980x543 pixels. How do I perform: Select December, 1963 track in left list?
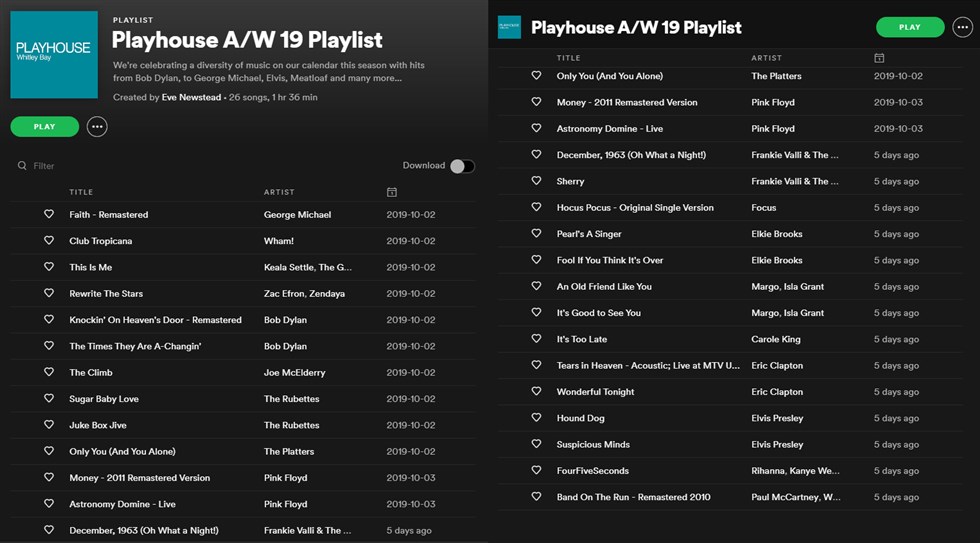pyautogui.click(x=144, y=530)
